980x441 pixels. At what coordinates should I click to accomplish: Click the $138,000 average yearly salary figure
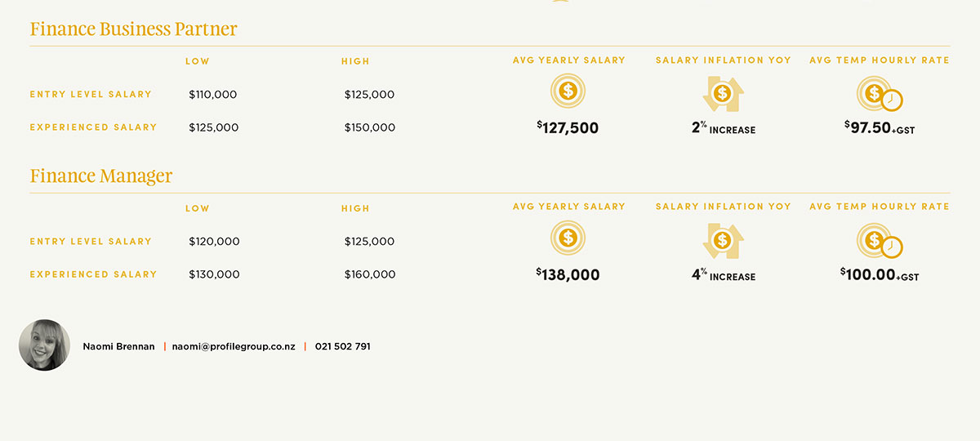[x=568, y=275]
